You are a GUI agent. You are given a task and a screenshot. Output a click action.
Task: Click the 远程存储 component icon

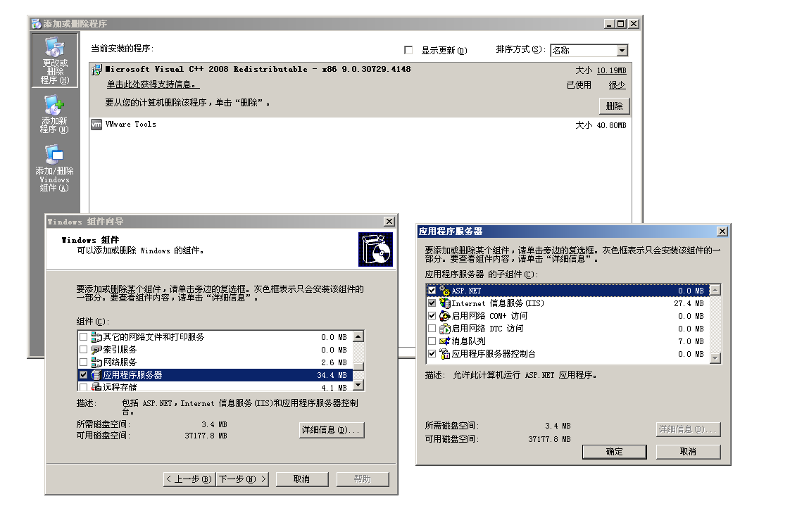click(96, 386)
